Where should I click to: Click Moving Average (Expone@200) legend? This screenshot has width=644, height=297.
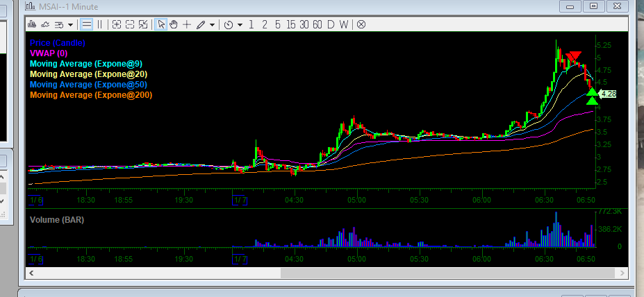[x=91, y=95]
